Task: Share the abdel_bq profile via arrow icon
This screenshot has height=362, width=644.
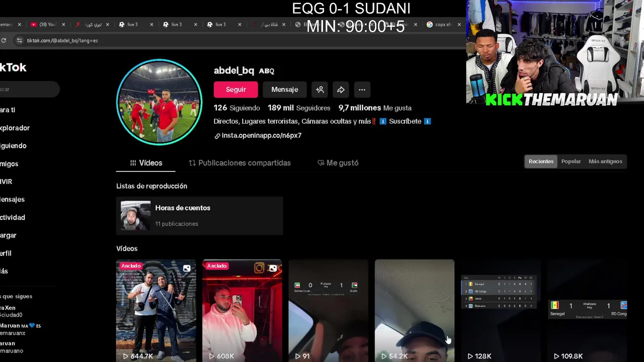Action: [x=341, y=89]
